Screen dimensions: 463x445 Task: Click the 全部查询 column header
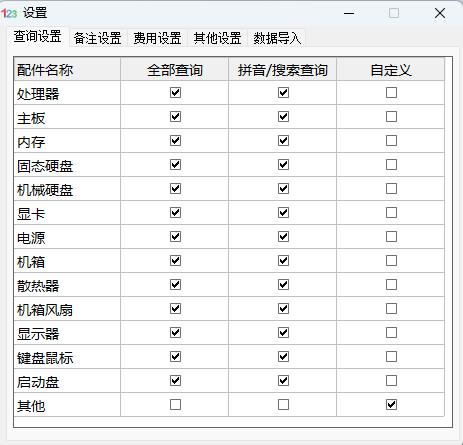point(175,69)
